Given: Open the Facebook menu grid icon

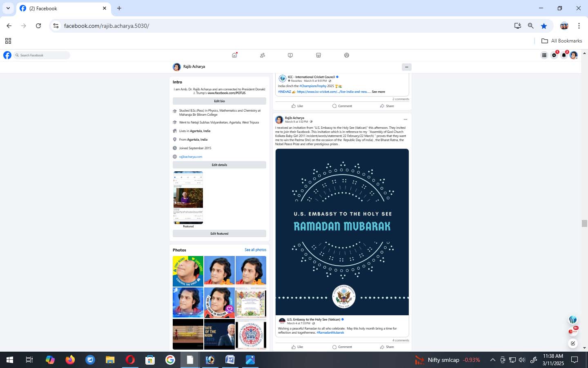Looking at the screenshot, I should 544,55.
